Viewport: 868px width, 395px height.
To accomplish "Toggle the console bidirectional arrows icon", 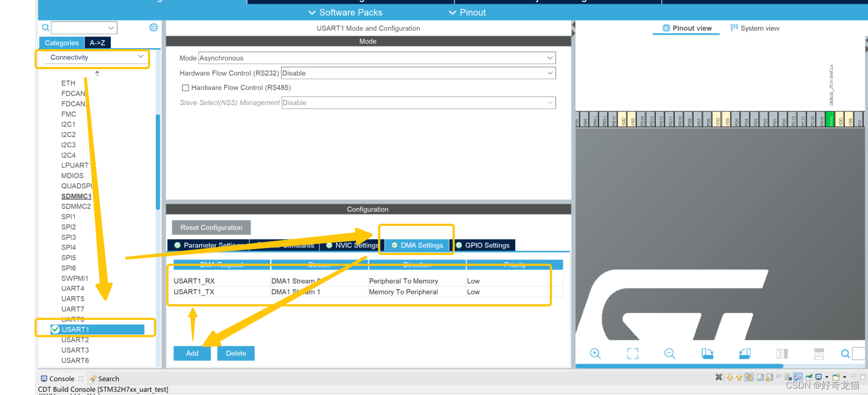I will click(749, 377).
